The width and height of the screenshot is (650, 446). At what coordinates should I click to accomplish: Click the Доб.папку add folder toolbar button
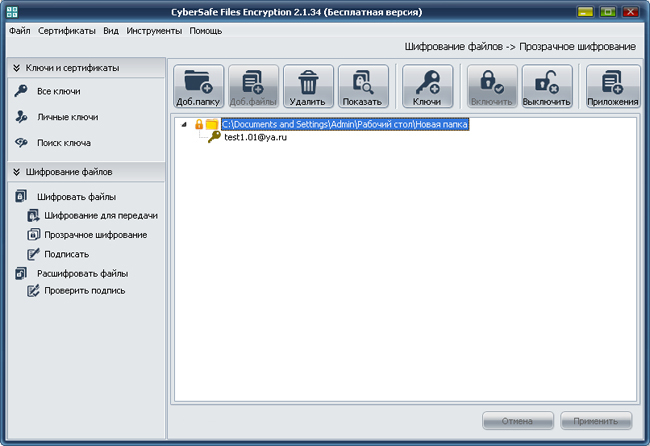click(199, 86)
